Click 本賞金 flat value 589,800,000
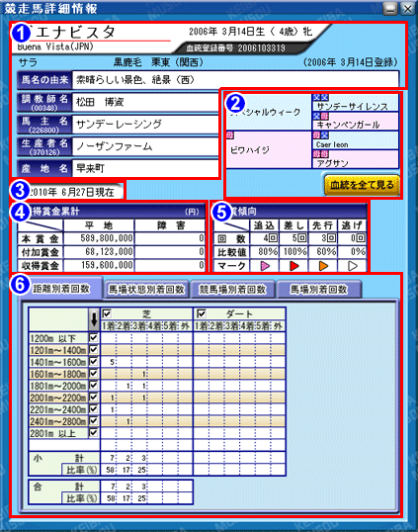The width and height of the screenshot is (418, 532). point(107,238)
